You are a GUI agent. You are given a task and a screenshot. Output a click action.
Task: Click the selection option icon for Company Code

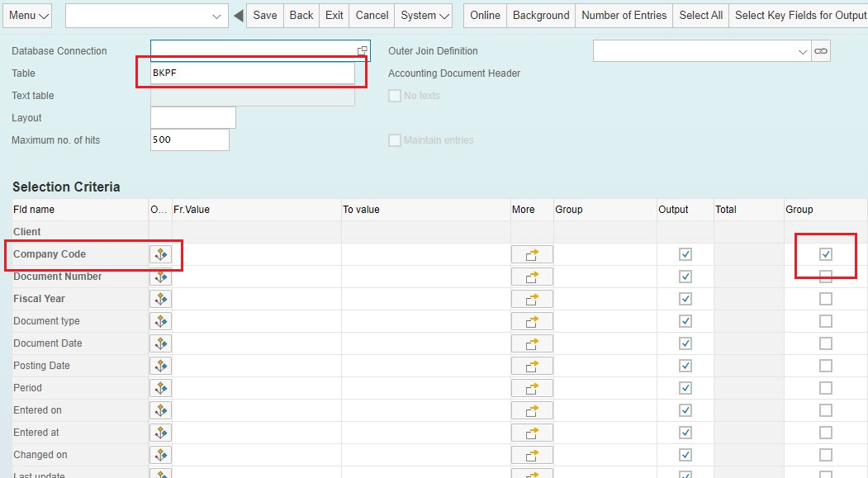[160, 254]
